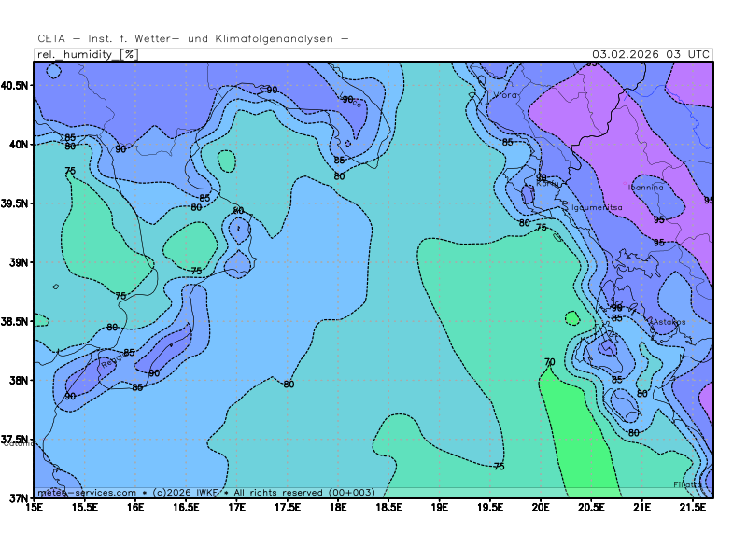
Task: Click the bright green low-humidity area
Action: [584, 439]
